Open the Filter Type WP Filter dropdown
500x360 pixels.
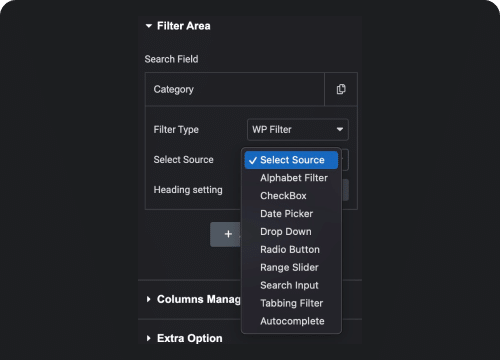point(298,129)
